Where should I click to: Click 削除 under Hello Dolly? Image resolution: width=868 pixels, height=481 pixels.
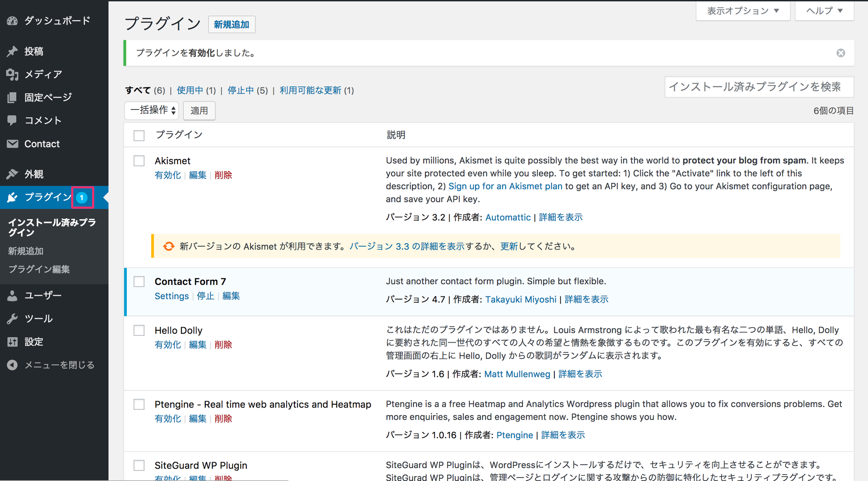pos(223,345)
